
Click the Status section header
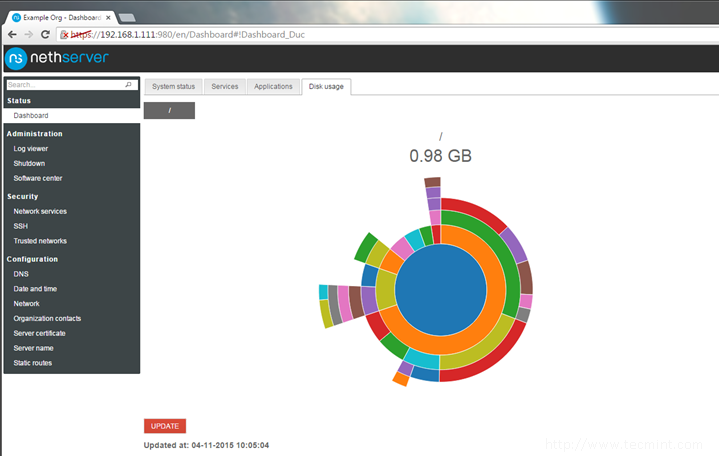pyautogui.click(x=19, y=100)
